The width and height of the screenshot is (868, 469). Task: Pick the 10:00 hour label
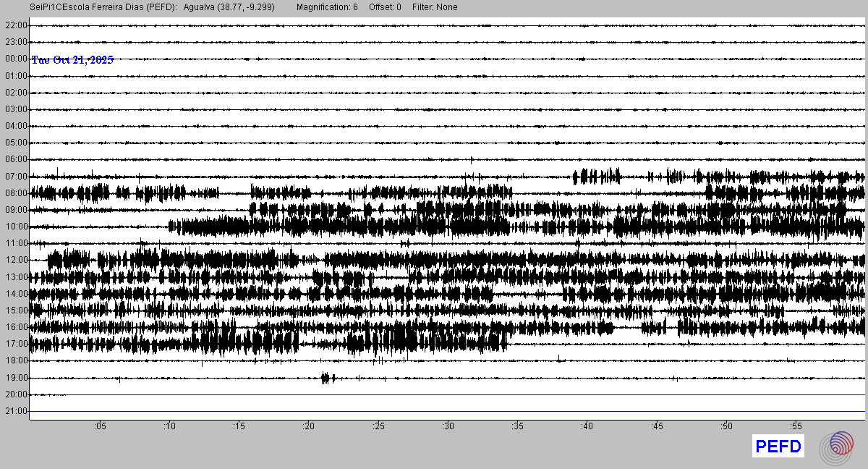[16, 227]
